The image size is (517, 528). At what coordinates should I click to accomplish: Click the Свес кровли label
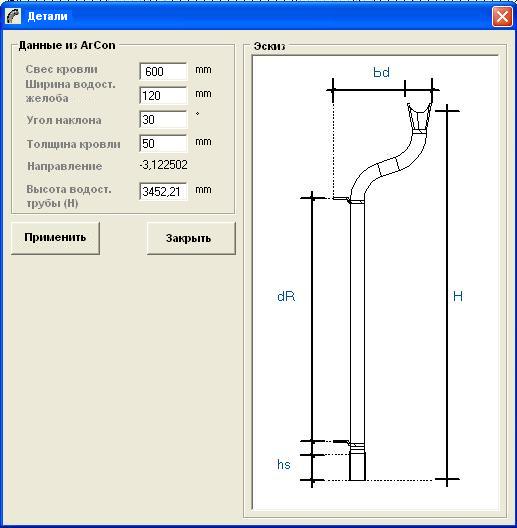(x=62, y=69)
